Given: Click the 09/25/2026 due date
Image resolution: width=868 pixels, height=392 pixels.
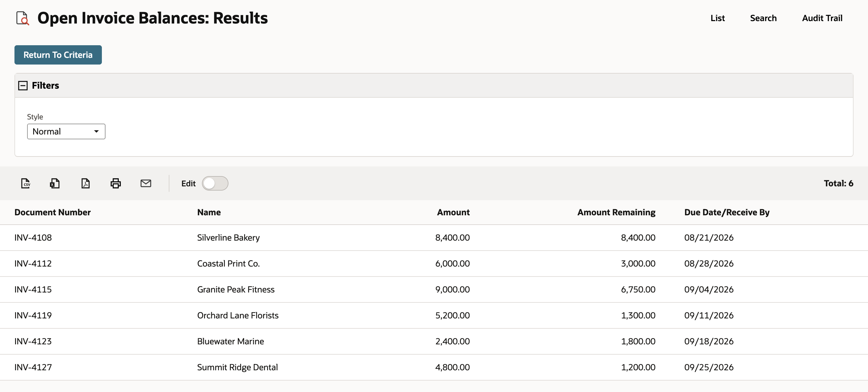Looking at the screenshot, I should click(x=709, y=367).
